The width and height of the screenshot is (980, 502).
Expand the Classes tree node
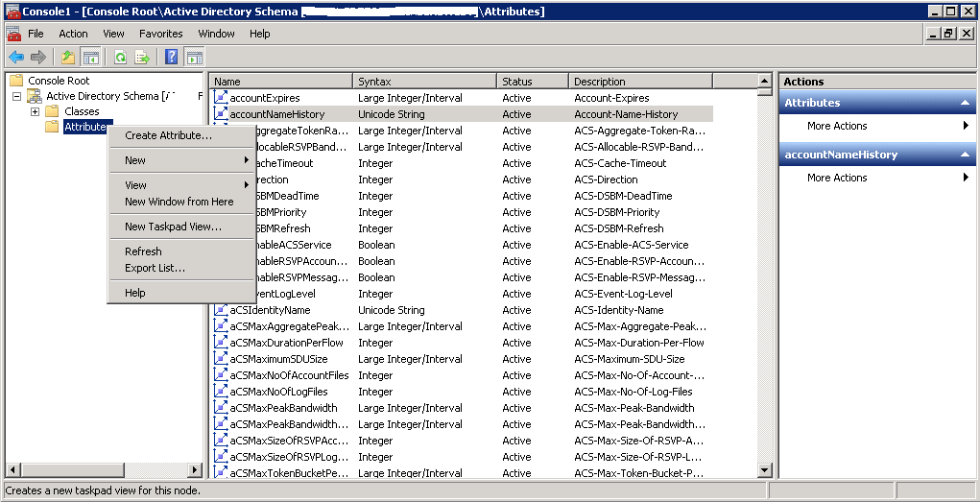point(35,111)
